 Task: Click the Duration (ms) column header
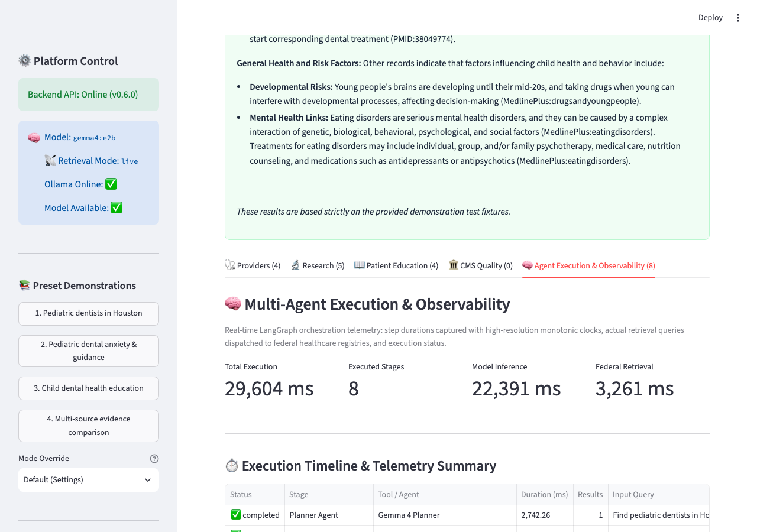coord(545,495)
